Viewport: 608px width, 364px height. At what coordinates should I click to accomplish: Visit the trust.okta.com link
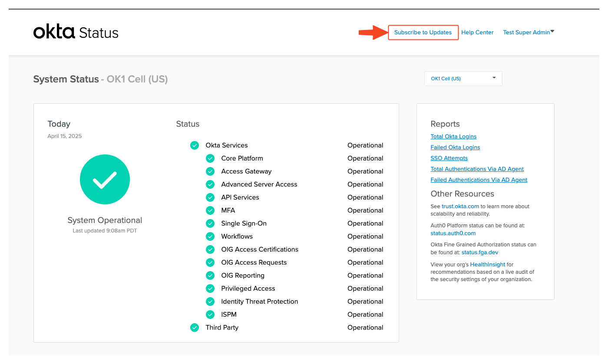[460, 206]
